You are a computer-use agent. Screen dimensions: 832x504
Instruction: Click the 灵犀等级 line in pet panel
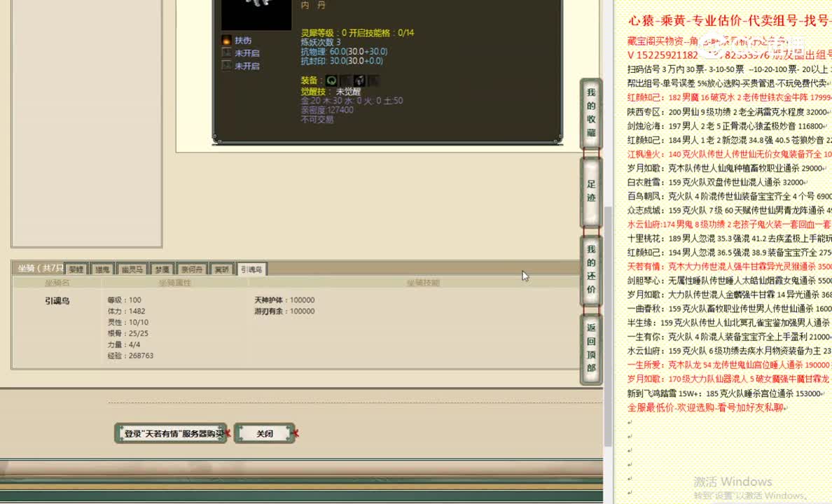[357, 33]
